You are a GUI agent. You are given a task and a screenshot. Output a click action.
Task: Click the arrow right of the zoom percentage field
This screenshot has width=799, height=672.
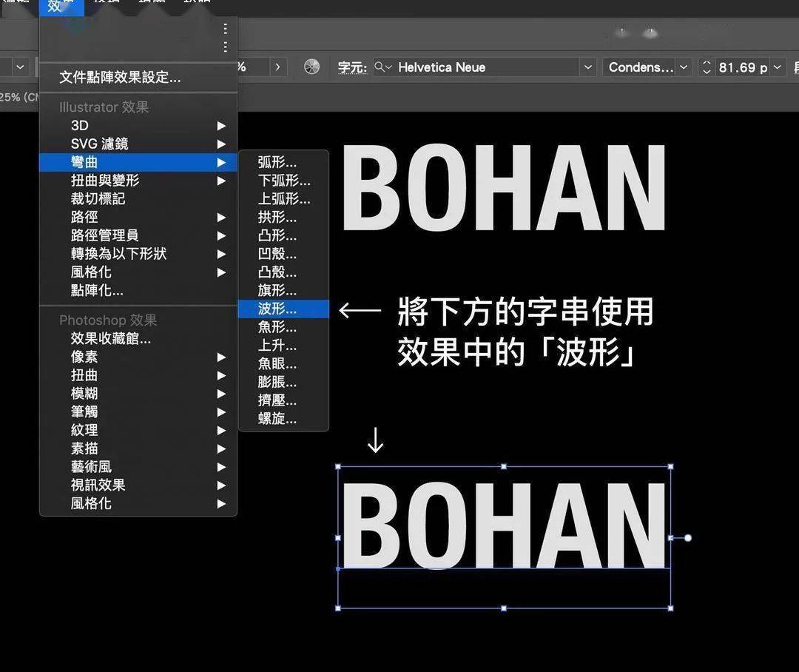pos(277,67)
